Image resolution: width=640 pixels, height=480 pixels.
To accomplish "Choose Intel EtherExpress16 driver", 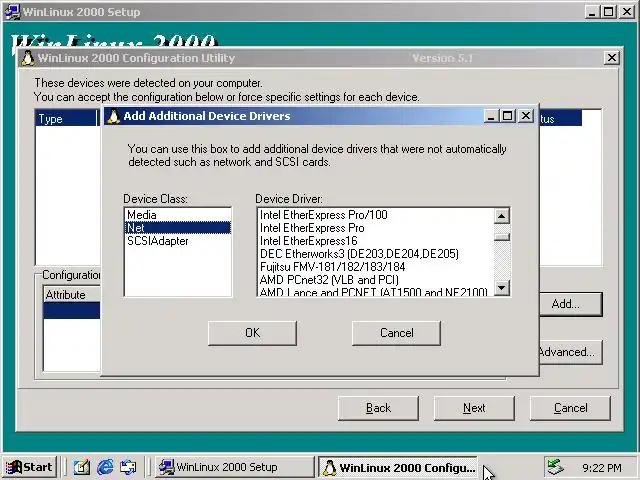I will pos(376,241).
